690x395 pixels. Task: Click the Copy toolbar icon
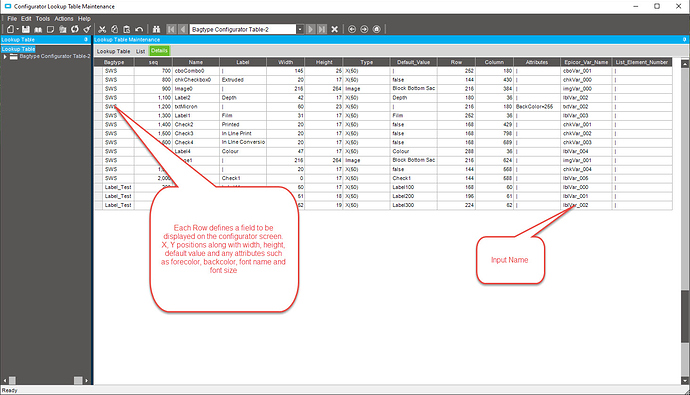[114, 29]
